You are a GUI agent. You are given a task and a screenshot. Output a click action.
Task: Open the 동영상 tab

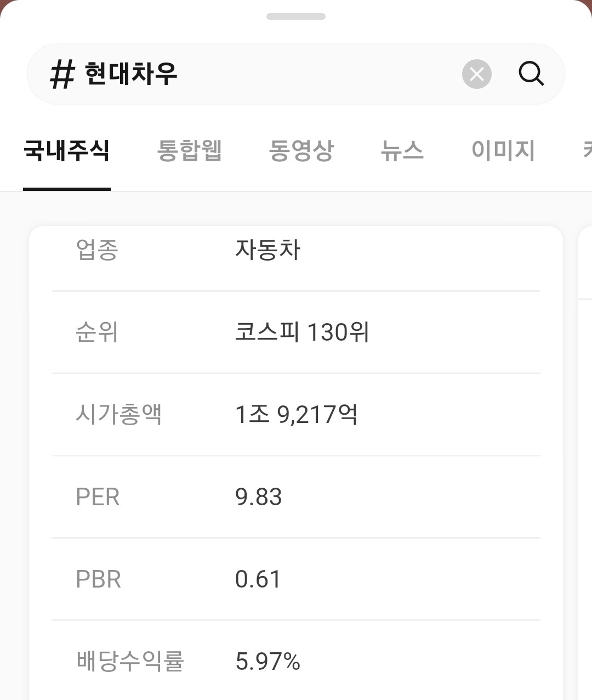303,151
